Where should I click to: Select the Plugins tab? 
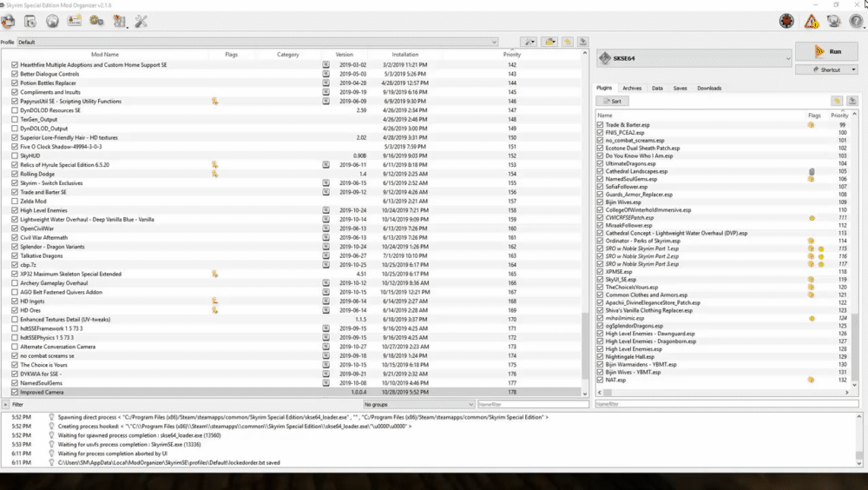pyautogui.click(x=604, y=88)
